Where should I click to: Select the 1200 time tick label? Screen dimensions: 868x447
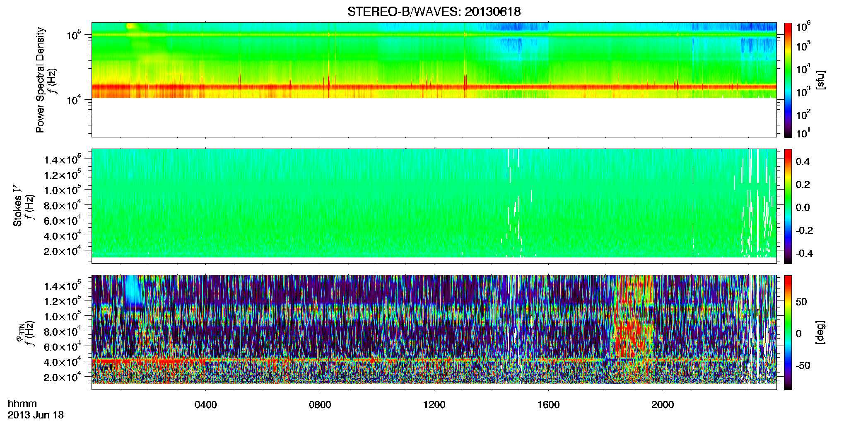coord(434,405)
